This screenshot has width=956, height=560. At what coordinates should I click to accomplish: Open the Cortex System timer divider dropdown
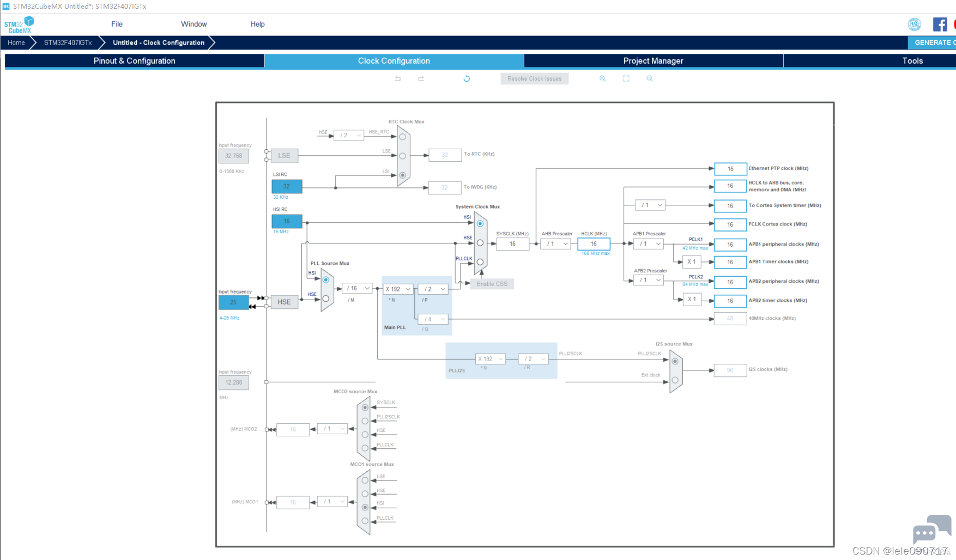[650, 205]
